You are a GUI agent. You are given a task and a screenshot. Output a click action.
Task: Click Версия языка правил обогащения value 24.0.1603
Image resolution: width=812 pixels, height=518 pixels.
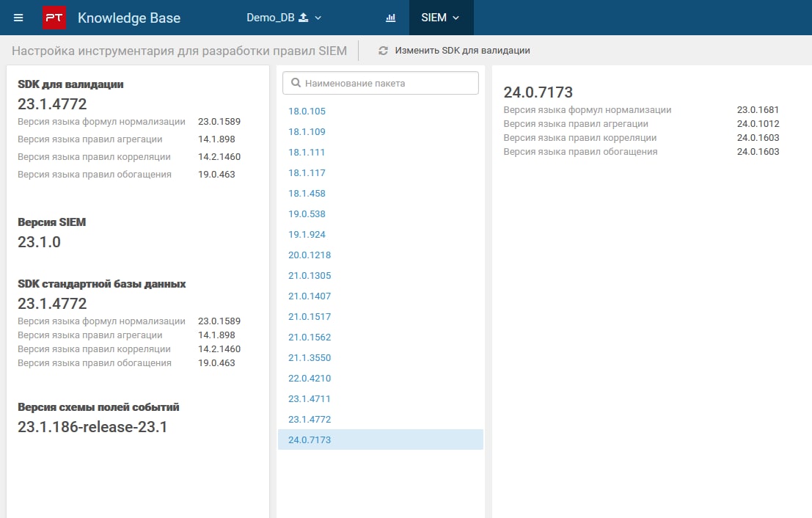pos(758,152)
